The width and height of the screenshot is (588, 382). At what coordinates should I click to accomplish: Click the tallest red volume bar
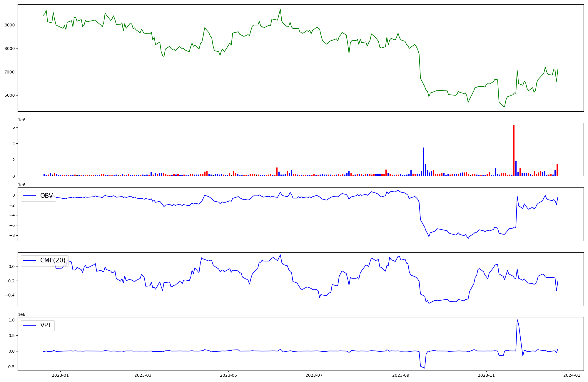point(514,150)
